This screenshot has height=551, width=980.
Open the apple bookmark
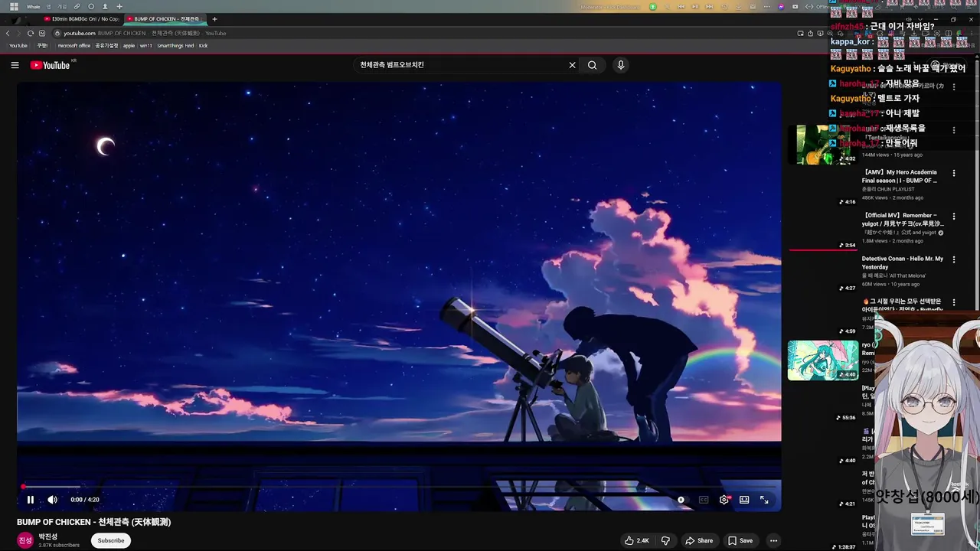coord(129,45)
